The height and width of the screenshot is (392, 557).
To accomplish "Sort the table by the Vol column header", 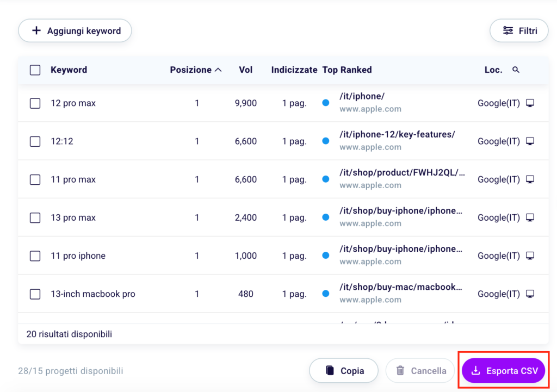I will click(x=246, y=70).
